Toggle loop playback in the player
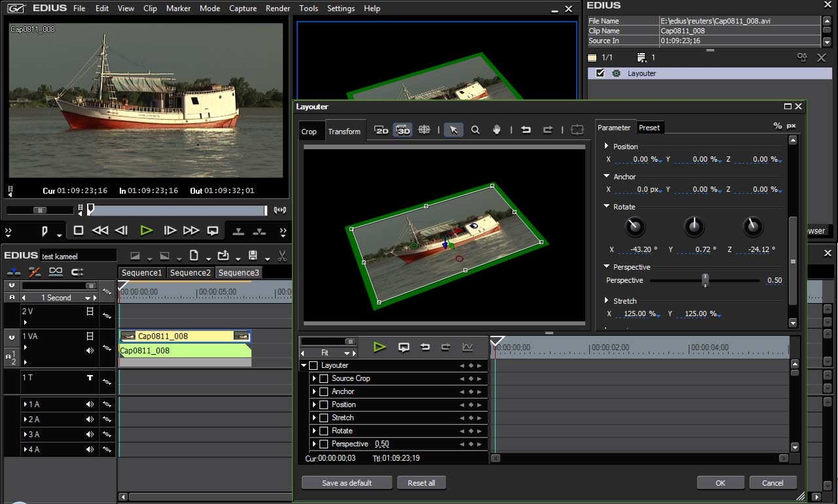The image size is (838, 504). tap(213, 230)
